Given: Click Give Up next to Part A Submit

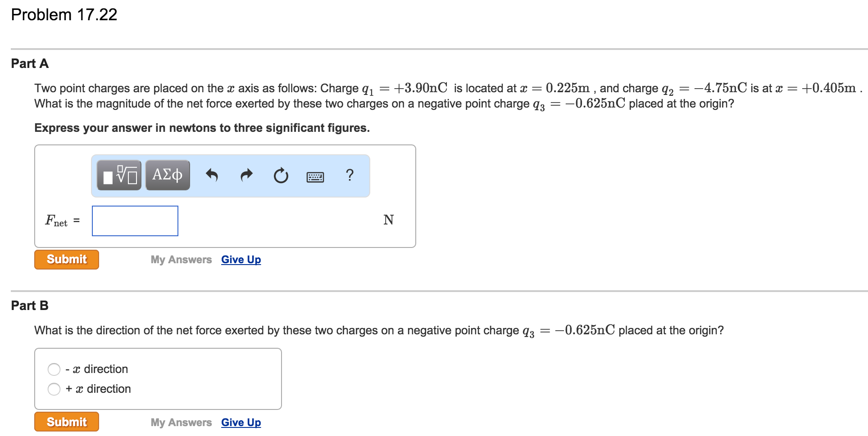Looking at the screenshot, I should point(241,260).
